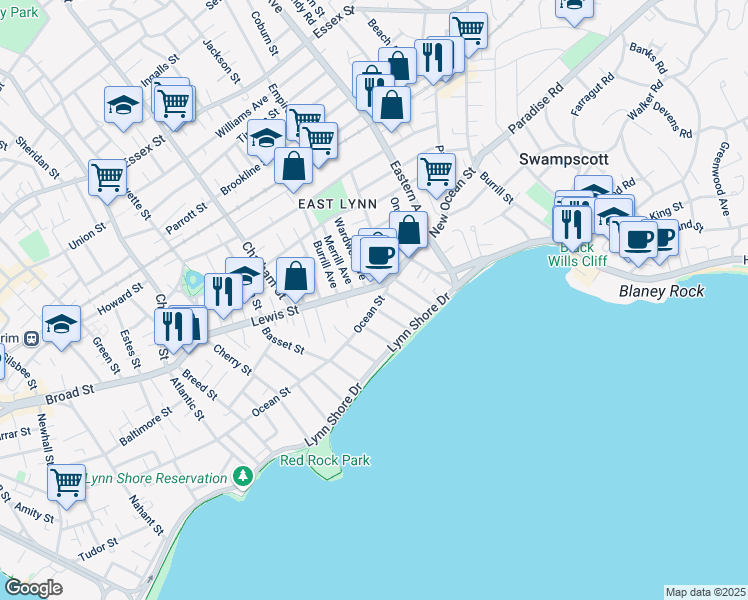Open the shopping bag marker above Lewis St
748x600 pixels.
295,277
